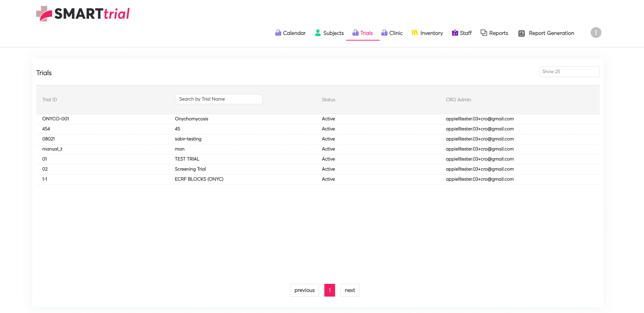The image size is (644, 313).
Task: Open the TEST TRIAL row
Action: (x=187, y=159)
